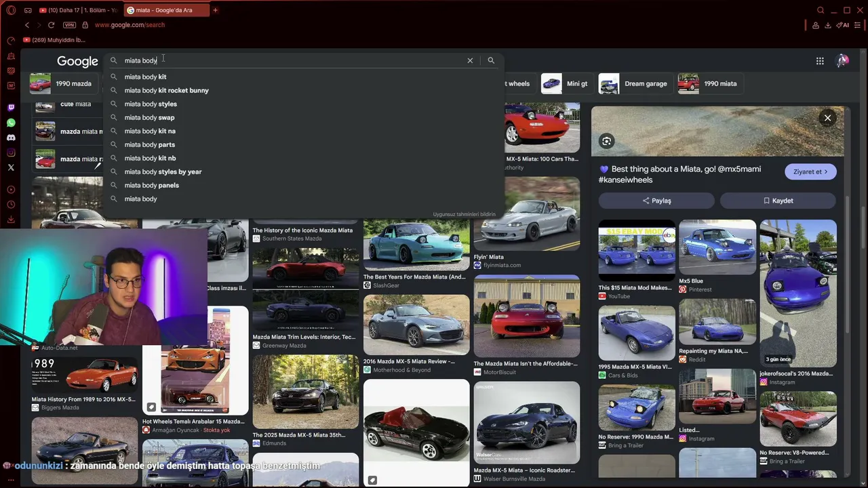
Task: Switch to the YouTube 'Daha 17' tab
Action: pyautogui.click(x=78, y=10)
